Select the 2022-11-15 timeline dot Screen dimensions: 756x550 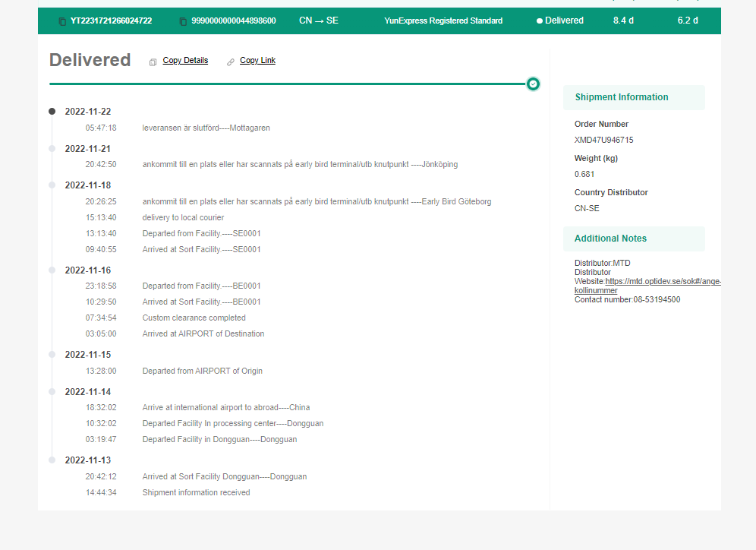click(x=52, y=354)
